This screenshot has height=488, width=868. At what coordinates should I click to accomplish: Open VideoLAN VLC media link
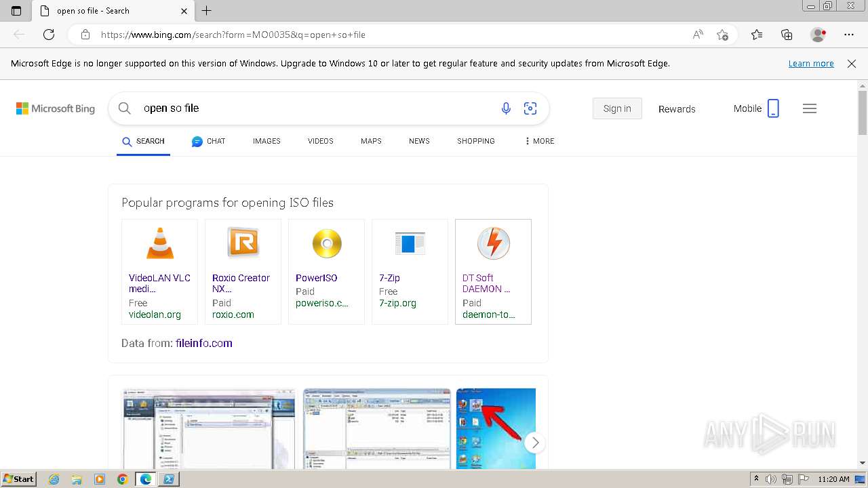[159, 283]
